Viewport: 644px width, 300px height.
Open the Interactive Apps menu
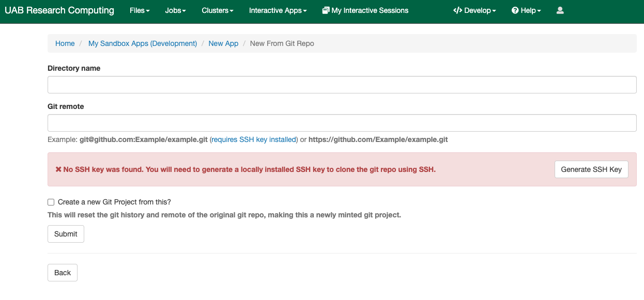coord(278,10)
